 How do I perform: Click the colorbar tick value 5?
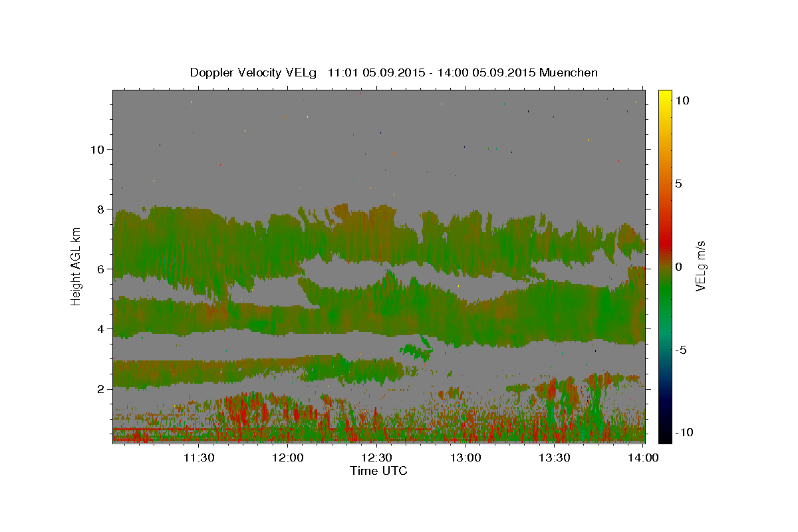pos(680,183)
